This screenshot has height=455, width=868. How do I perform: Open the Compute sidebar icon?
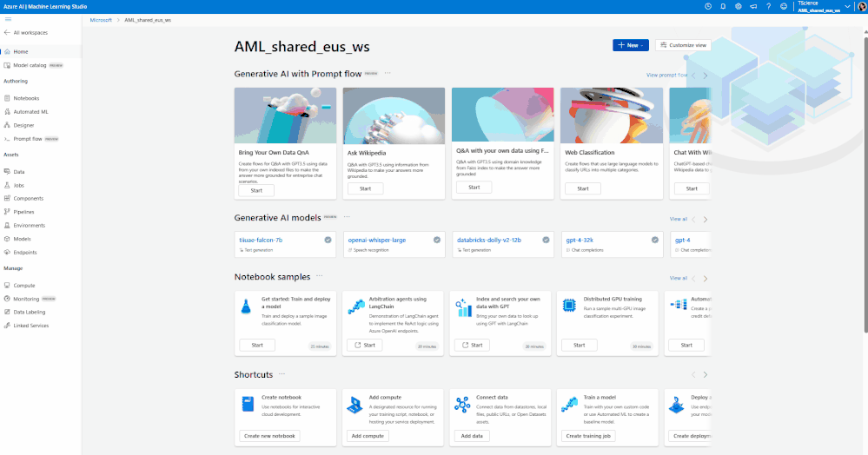(7, 286)
